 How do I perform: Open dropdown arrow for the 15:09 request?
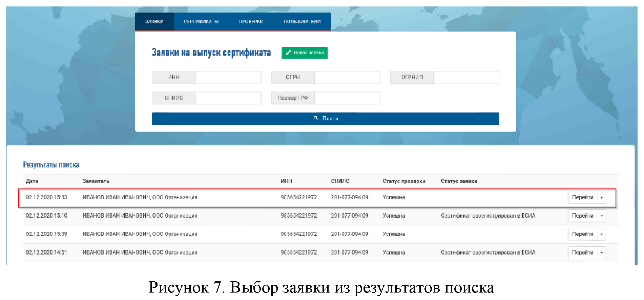tap(602, 234)
